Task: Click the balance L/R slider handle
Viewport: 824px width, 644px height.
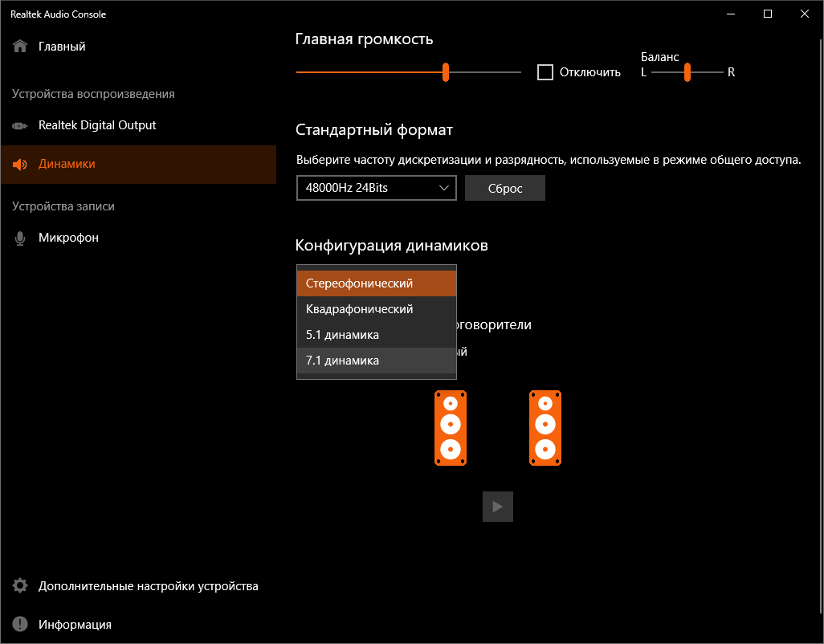Action: click(687, 72)
